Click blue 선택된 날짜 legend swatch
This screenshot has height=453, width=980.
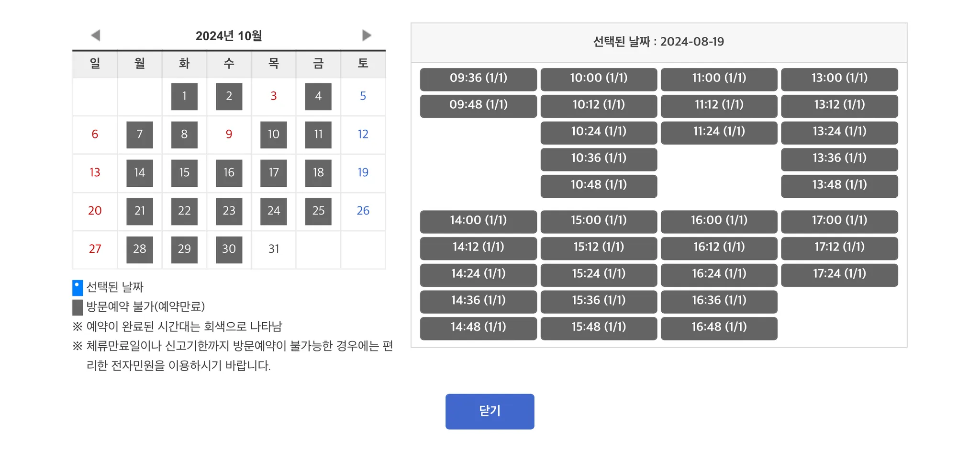coord(78,288)
